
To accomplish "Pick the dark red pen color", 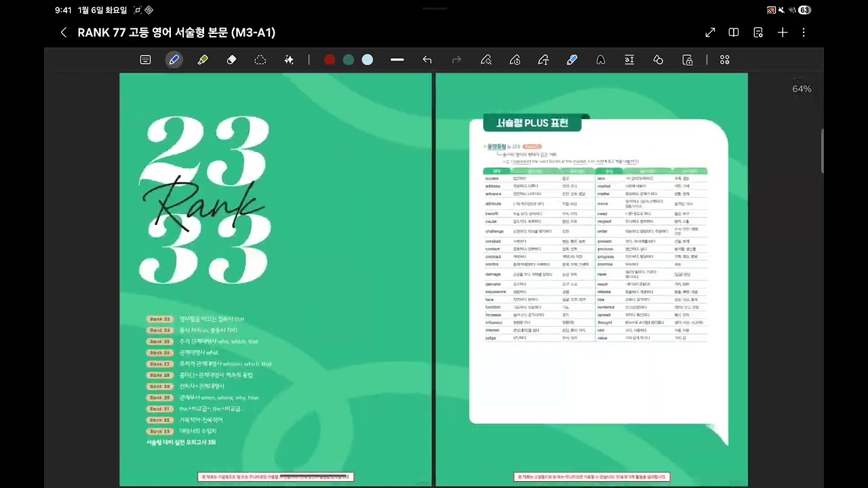I will [330, 60].
